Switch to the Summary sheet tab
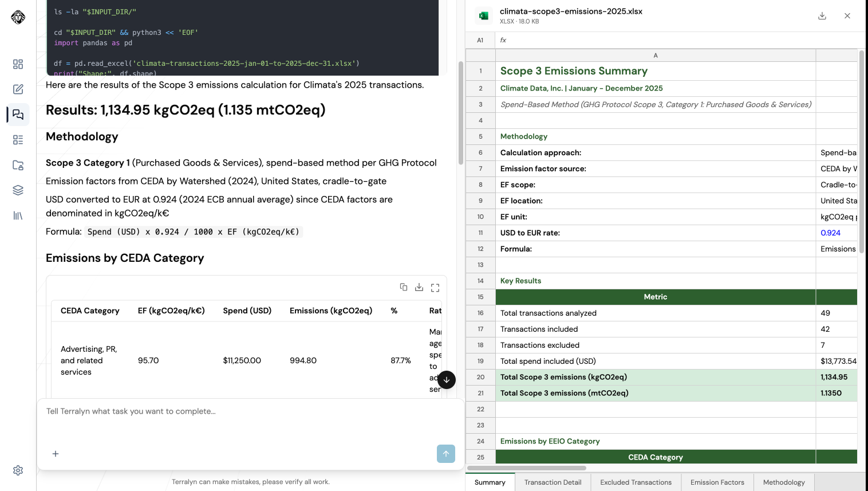This screenshot has width=868, height=491. tap(490, 482)
